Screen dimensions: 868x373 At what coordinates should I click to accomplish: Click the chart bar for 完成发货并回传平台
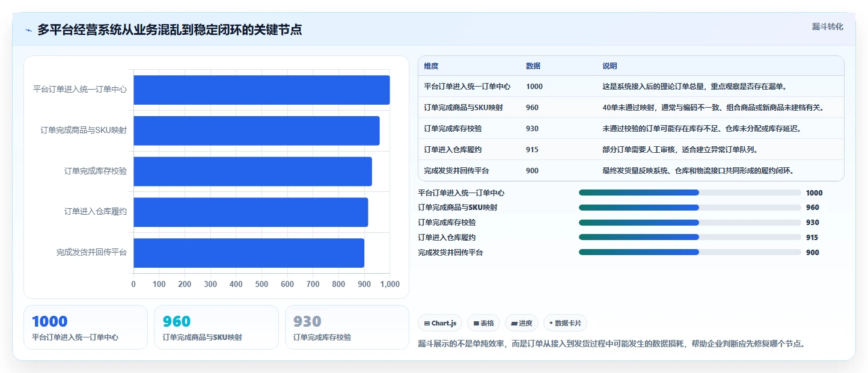coord(249,253)
